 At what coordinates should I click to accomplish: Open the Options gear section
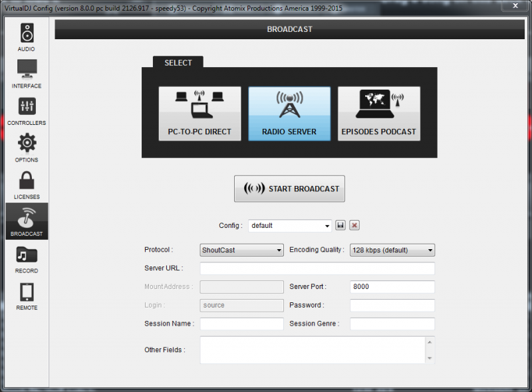coord(27,148)
